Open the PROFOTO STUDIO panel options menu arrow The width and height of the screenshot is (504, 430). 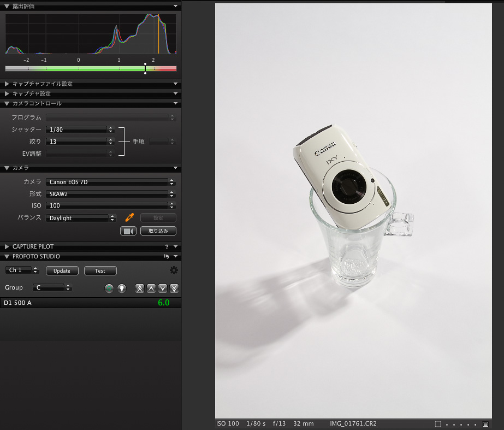click(x=175, y=256)
